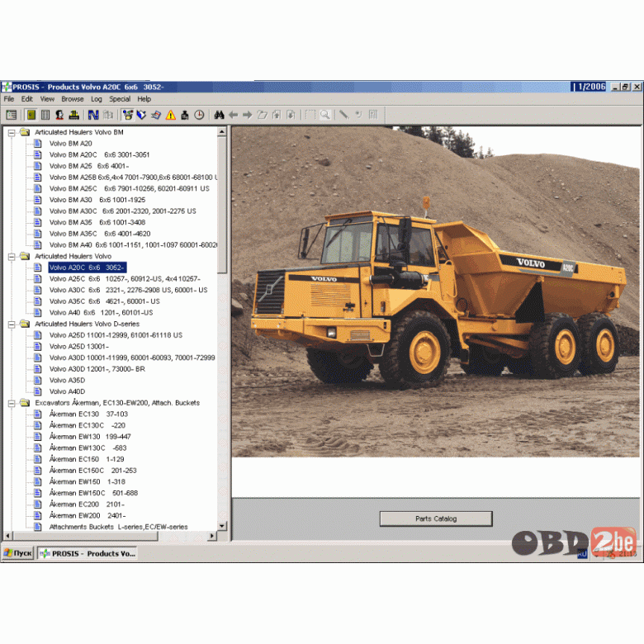Select Volvo A25D 13001- item
Viewport: 644px width, 644px height.
[79, 347]
